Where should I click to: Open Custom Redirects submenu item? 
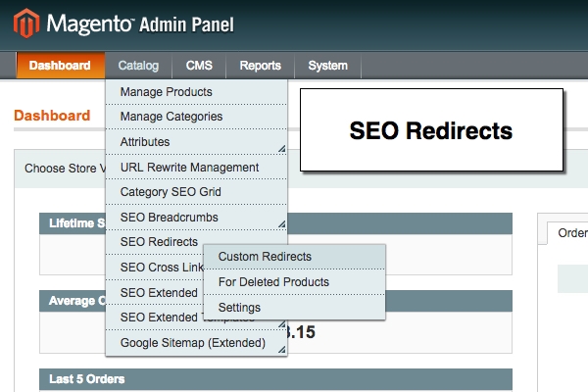294,257
